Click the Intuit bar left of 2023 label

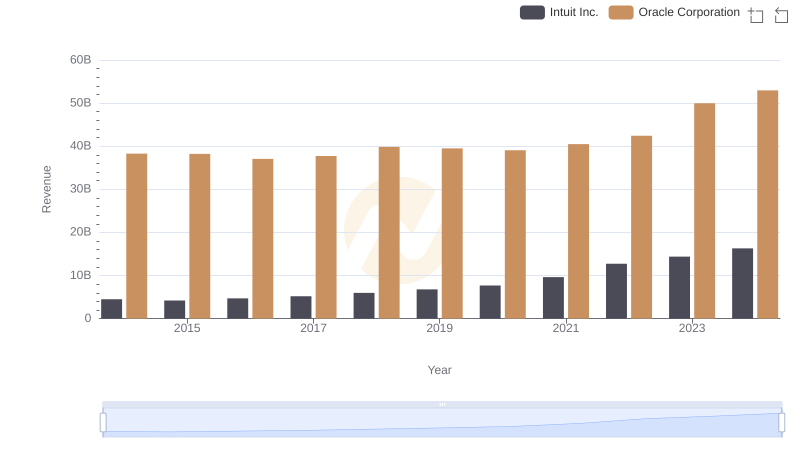[x=679, y=287]
